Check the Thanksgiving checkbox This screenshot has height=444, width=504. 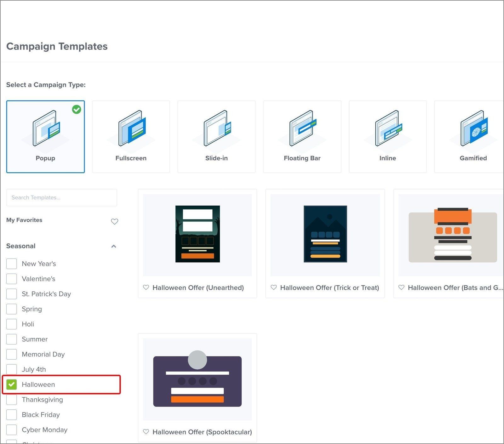point(12,400)
